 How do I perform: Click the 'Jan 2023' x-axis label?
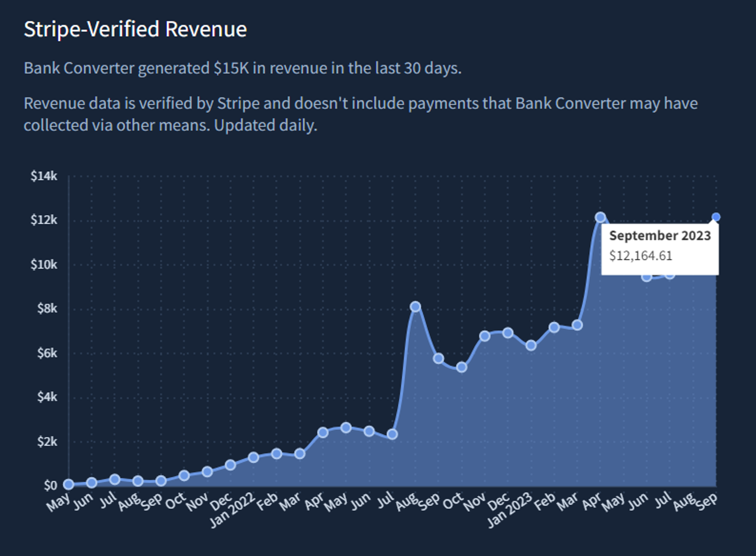[511, 510]
